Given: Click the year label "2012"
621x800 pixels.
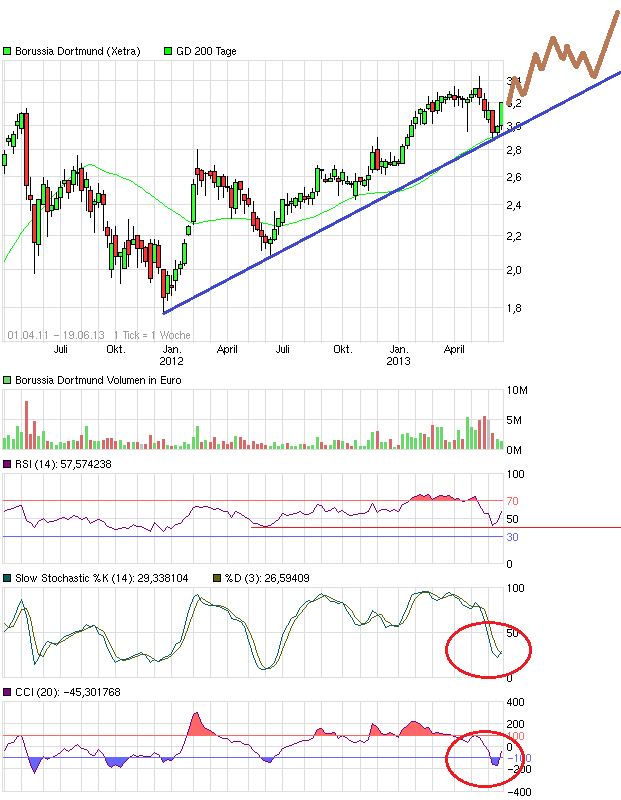Looking at the screenshot, I should click(171, 361).
